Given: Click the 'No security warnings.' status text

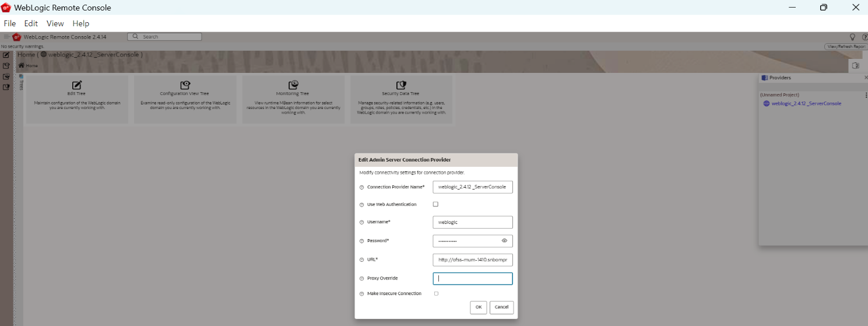Looking at the screenshot, I should [23, 47].
